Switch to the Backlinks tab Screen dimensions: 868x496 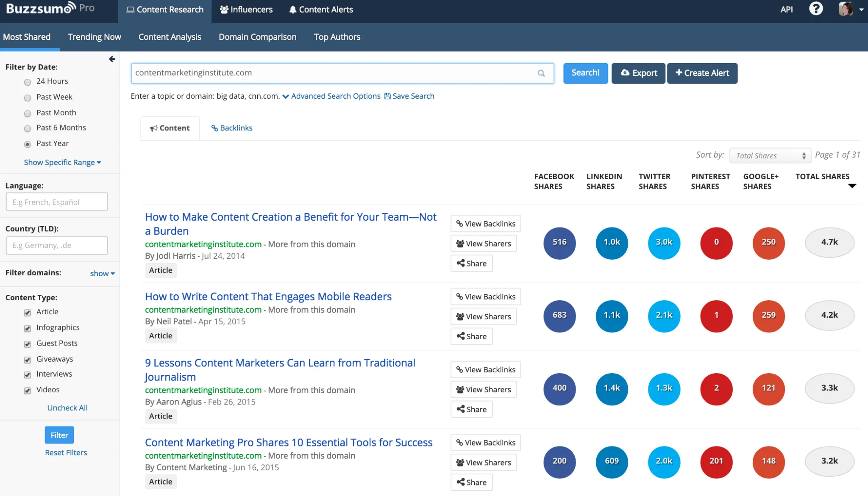pos(232,128)
